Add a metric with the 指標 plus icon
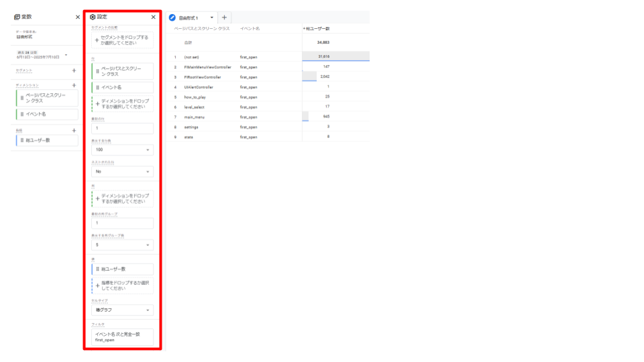Screen dimensions: 644x362 [x=74, y=131]
